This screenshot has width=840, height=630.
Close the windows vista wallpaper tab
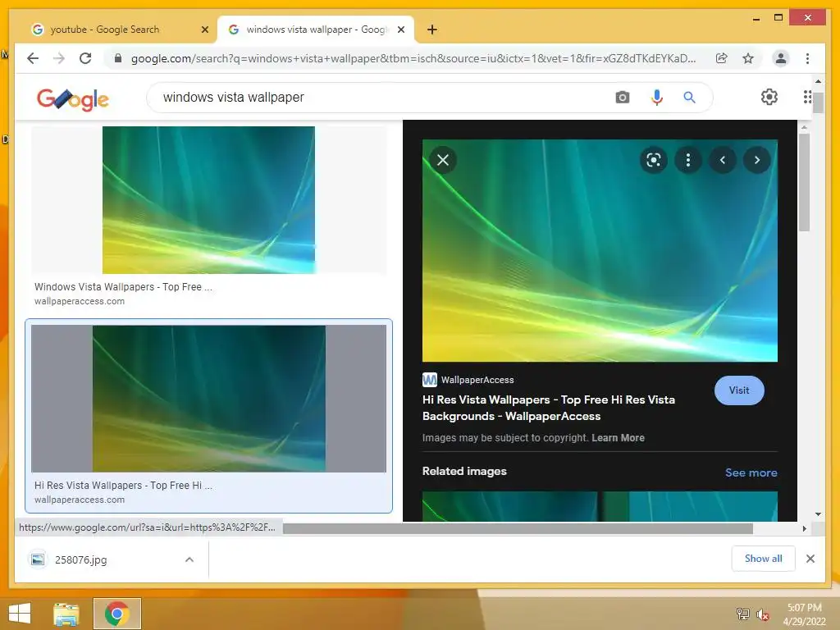400,30
